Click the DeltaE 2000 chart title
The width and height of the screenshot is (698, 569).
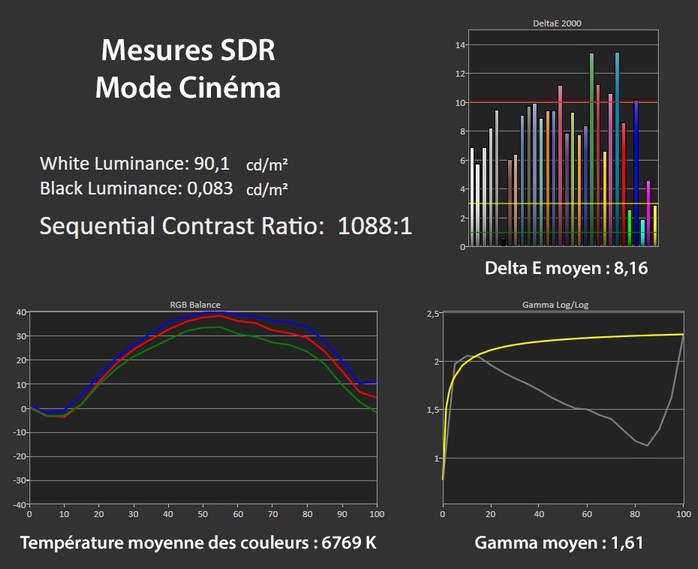tap(557, 23)
